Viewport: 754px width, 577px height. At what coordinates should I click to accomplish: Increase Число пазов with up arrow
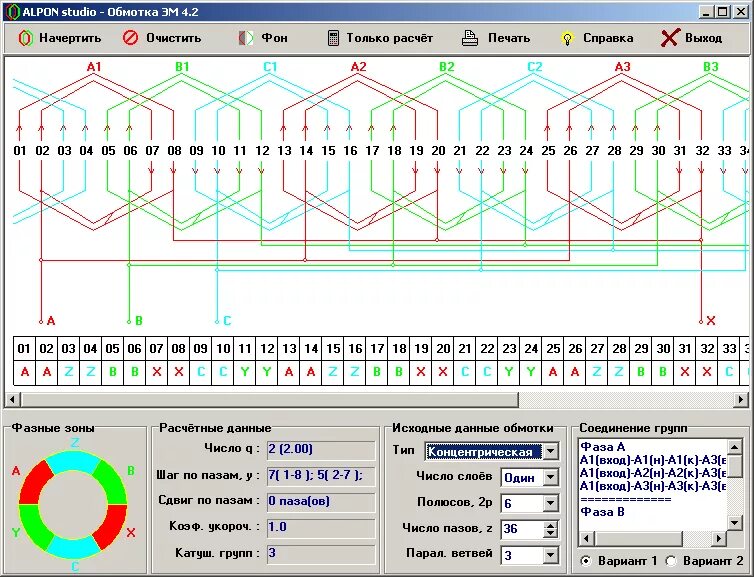click(551, 525)
